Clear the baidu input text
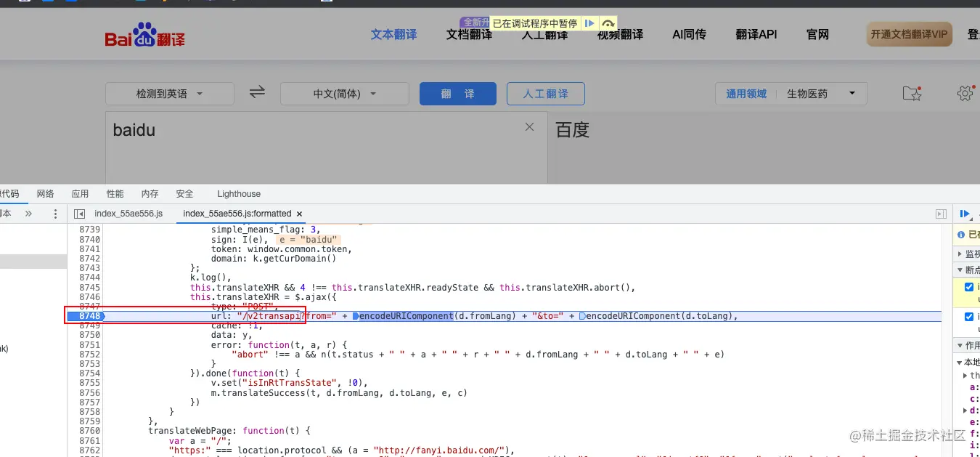980x457 pixels. 530,127
